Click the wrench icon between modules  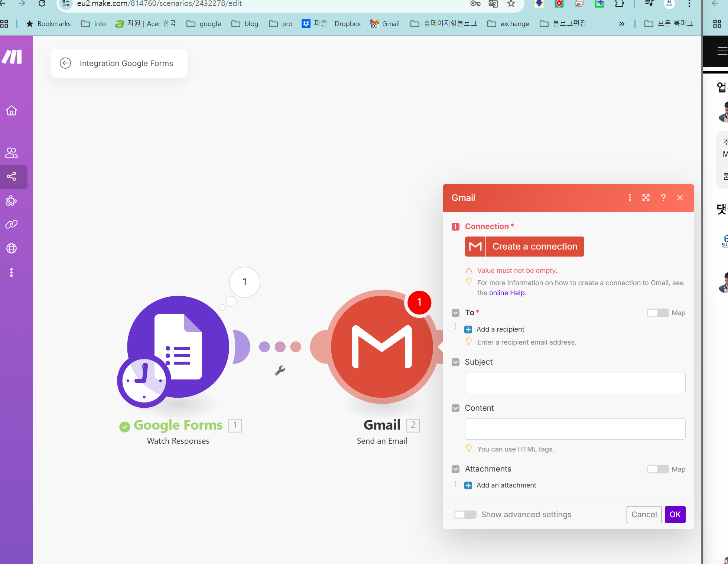click(x=280, y=370)
